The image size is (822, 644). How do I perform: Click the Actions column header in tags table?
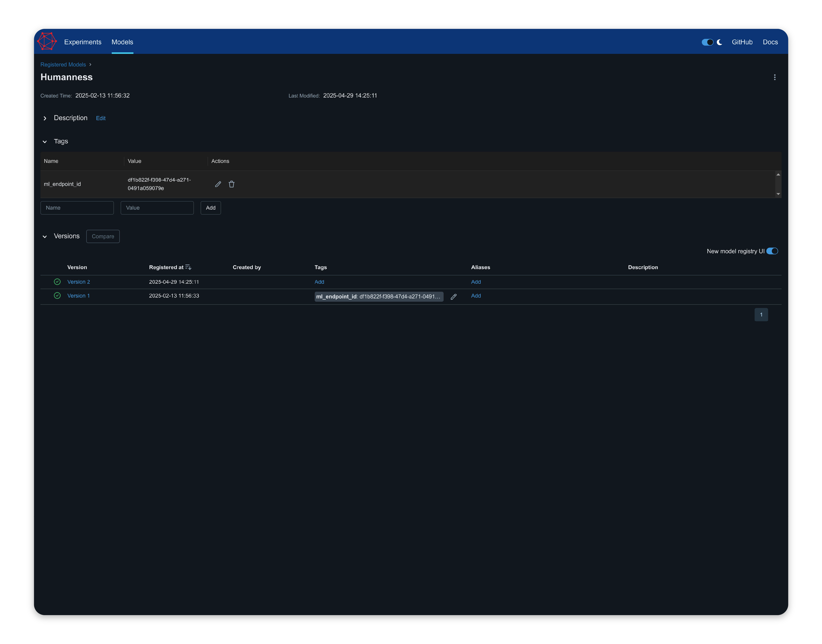(220, 161)
